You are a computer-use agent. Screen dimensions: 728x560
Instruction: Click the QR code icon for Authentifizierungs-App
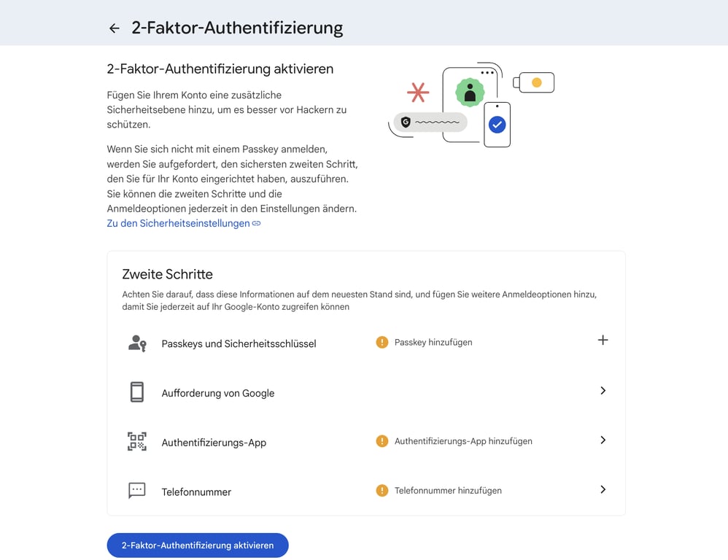click(x=136, y=440)
